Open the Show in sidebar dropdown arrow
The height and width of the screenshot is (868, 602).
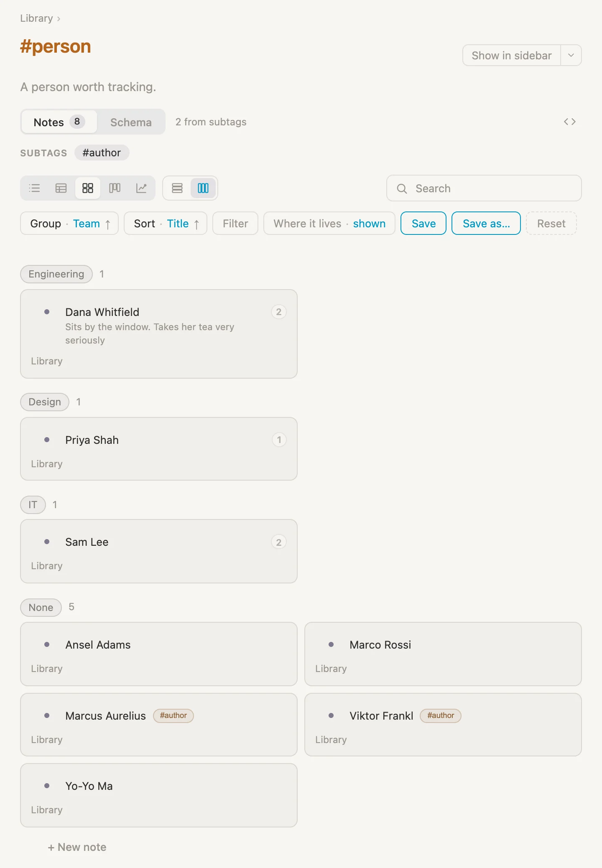coord(571,55)
